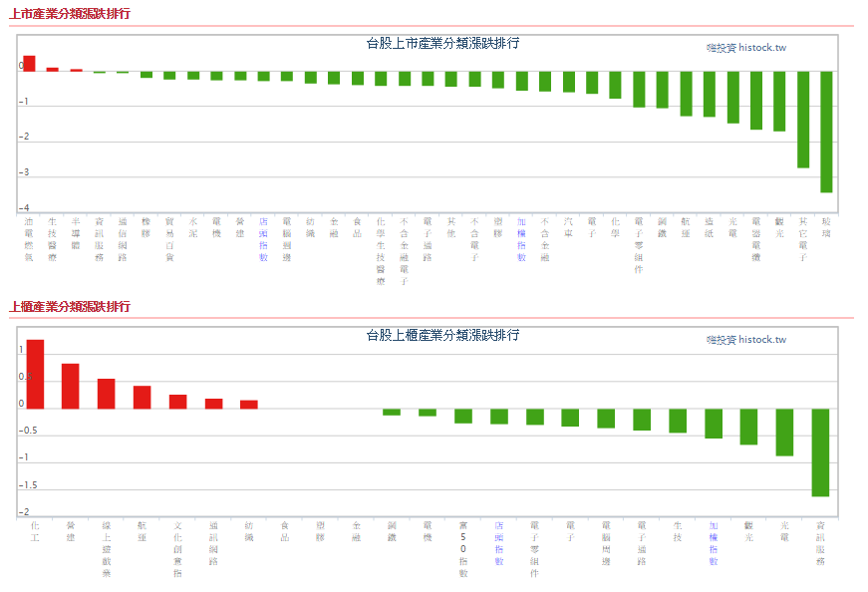Click the 其它電子 axis label
This screenshot has height=592, width=868.
tap(803, 237)
